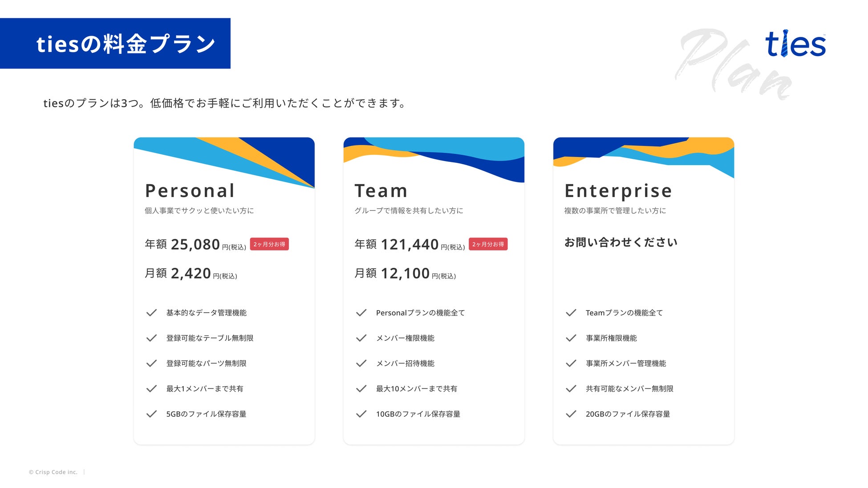
Task: Click the Team monthly price 12,100
Action: 405,273
